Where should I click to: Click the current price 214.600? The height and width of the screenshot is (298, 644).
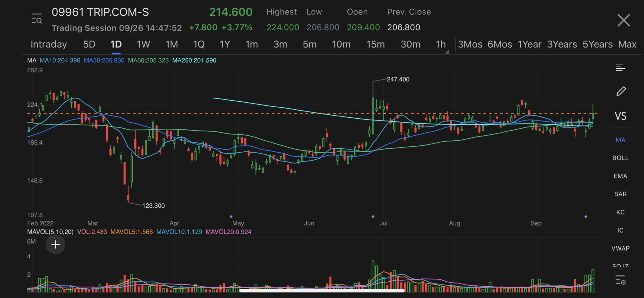231,12
